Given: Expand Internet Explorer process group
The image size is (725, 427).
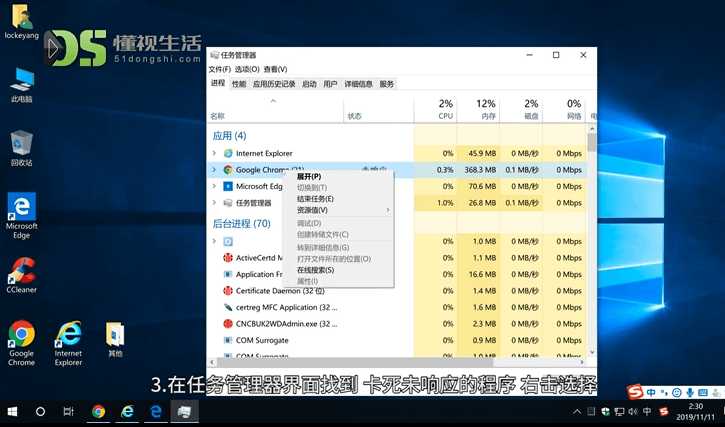Looking at the screenshot, I should (214, 153).
